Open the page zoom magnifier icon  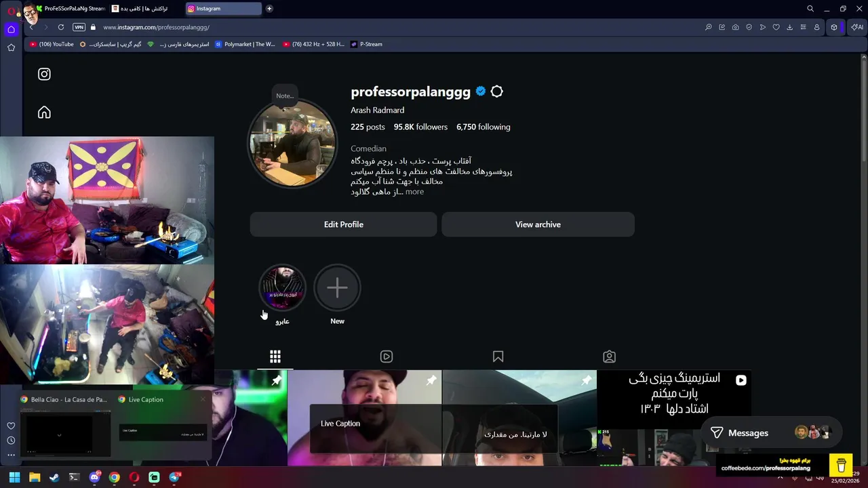709,27
